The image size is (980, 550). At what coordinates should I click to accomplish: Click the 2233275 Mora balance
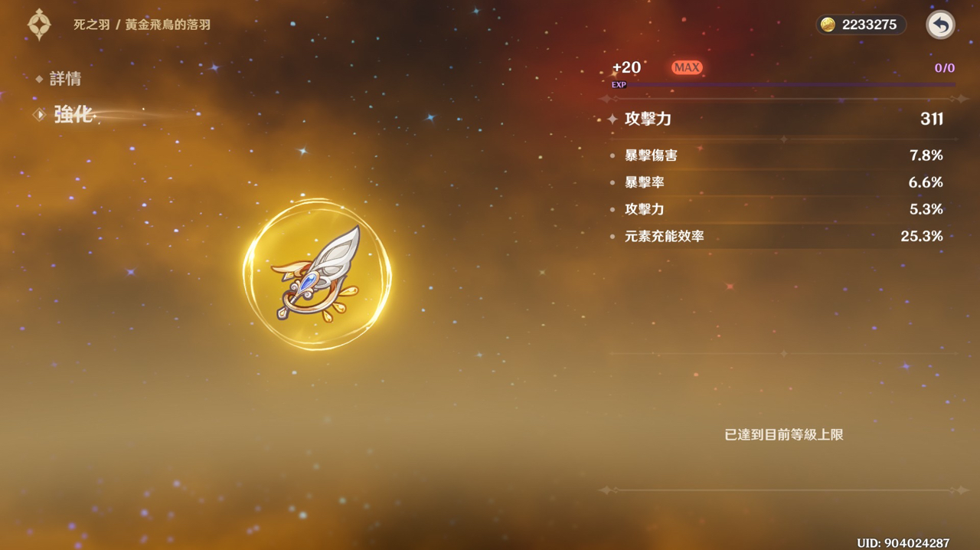(869, 25)
